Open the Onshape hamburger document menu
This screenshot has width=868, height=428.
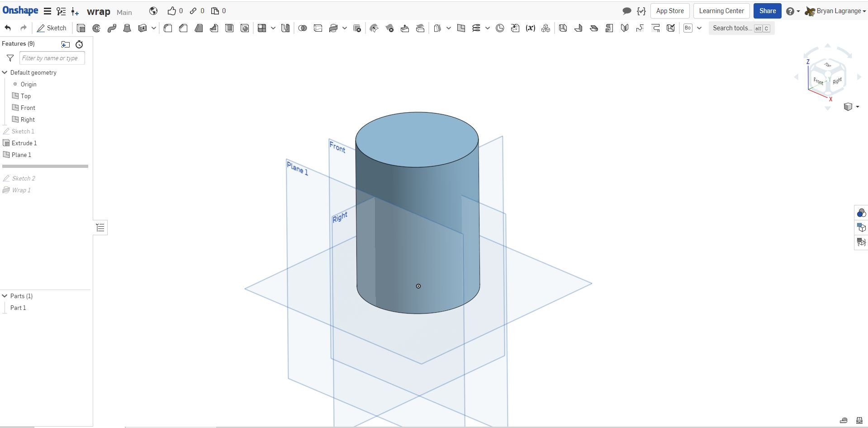47,11
